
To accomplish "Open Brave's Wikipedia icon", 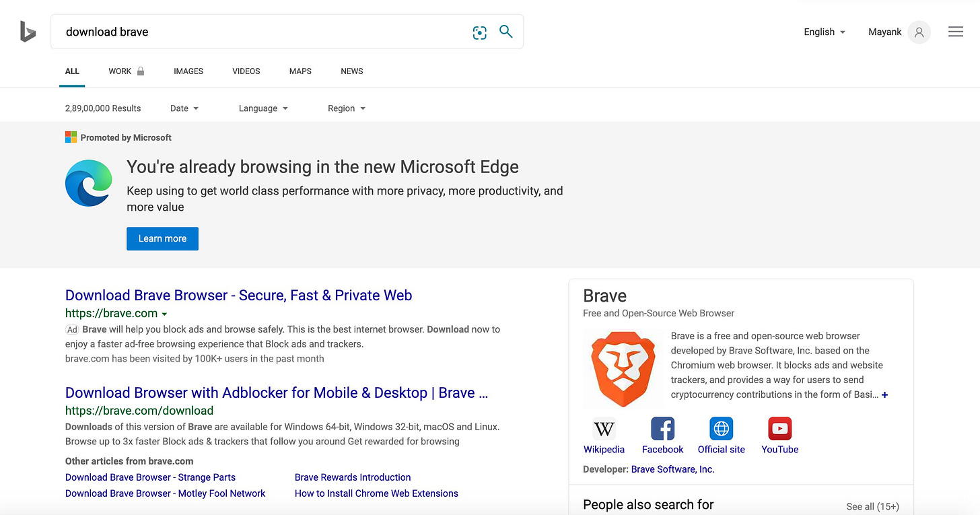I will point(604,428).
